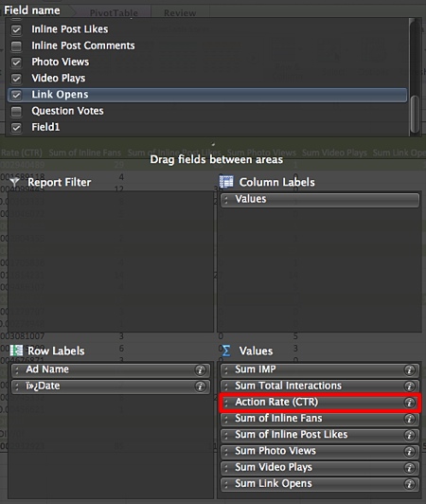Select the Values item in Column Labels
Screen dimensions: 426x504
tap(320, 200)
